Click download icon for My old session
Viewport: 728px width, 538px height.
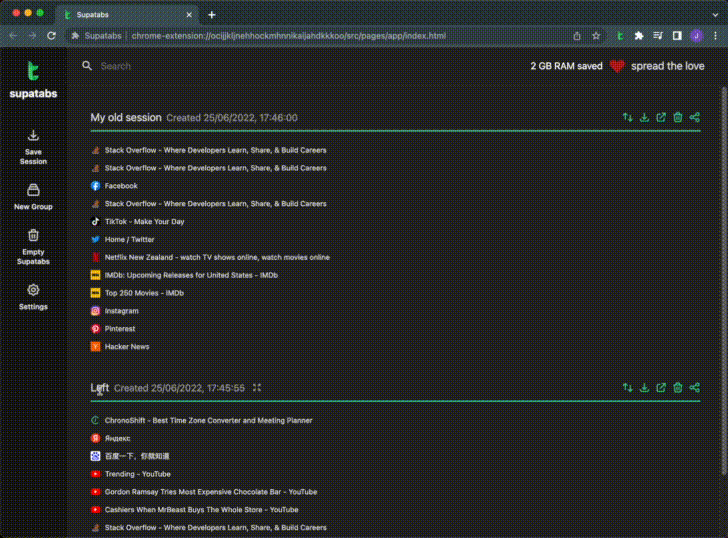click(644, 117)
